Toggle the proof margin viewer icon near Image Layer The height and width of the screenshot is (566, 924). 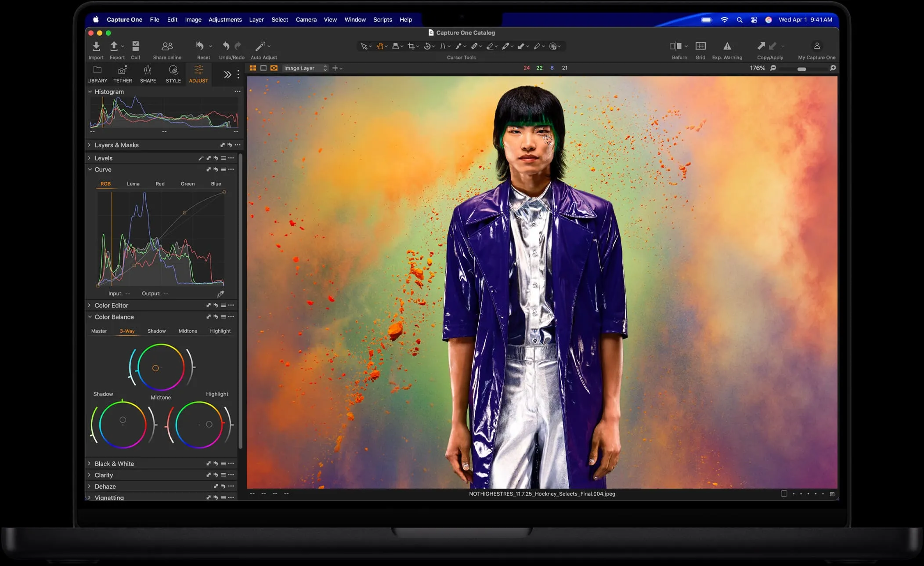pos(263,68)
